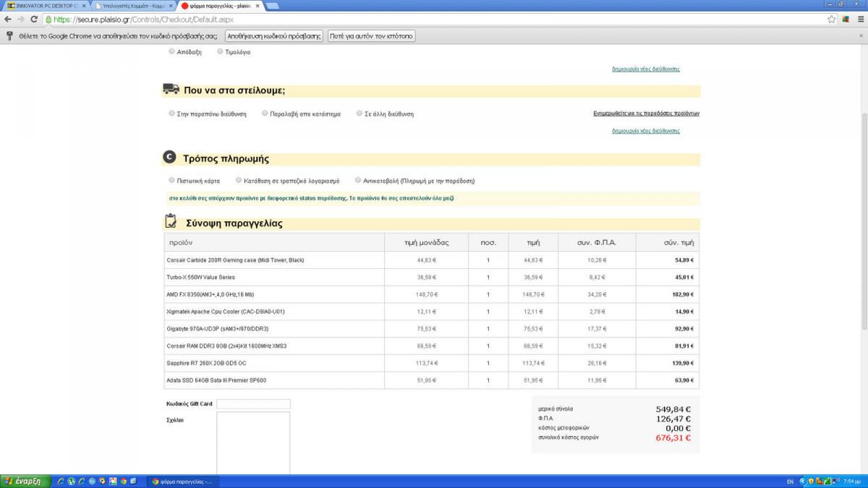Reload the checkout page

click(33, 20)
